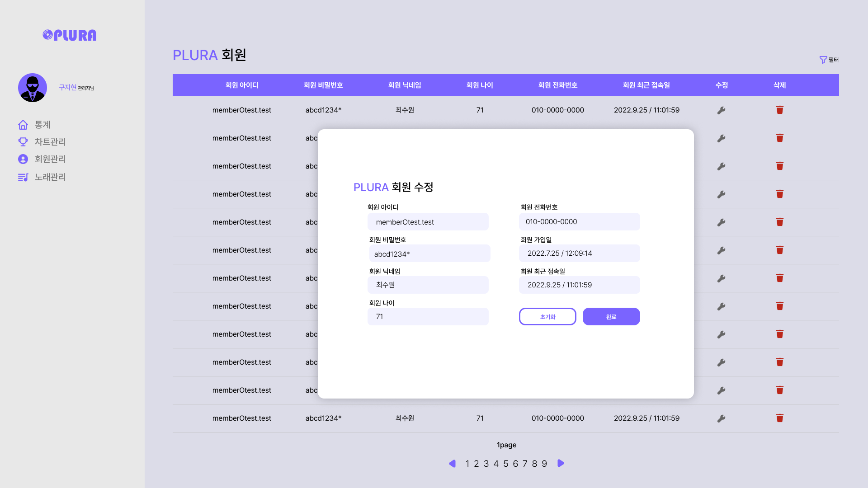Delete the last row member via trash icon
This screenshot has height=488, width=868.
coord(779,418)
